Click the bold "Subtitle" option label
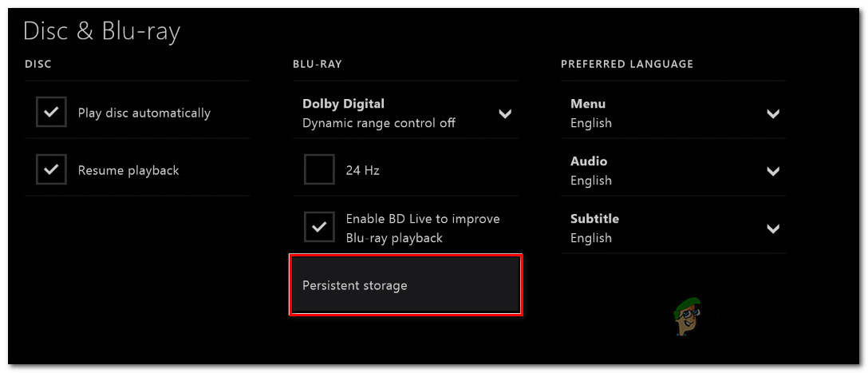The width and height of the screenshot is (868, 373). point(594,219)
